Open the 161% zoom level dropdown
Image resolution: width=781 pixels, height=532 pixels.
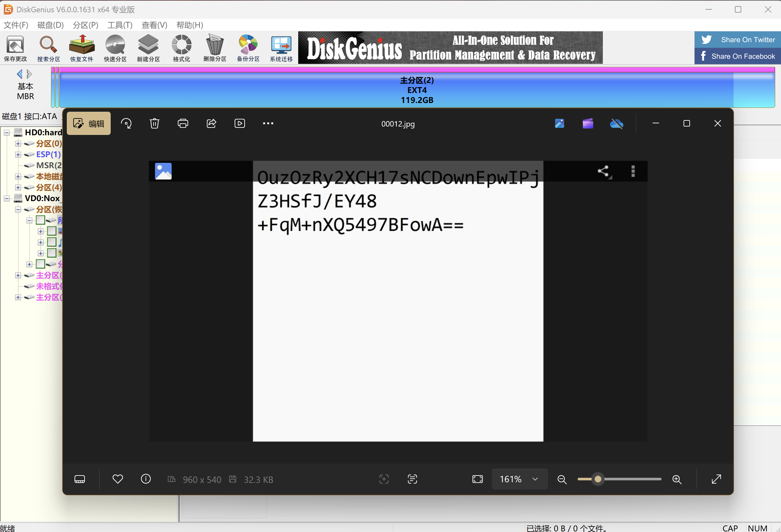520,479
